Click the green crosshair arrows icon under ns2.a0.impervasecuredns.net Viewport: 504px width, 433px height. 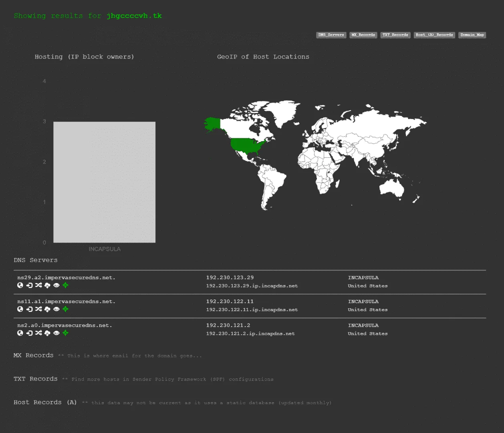click(65, 333)
